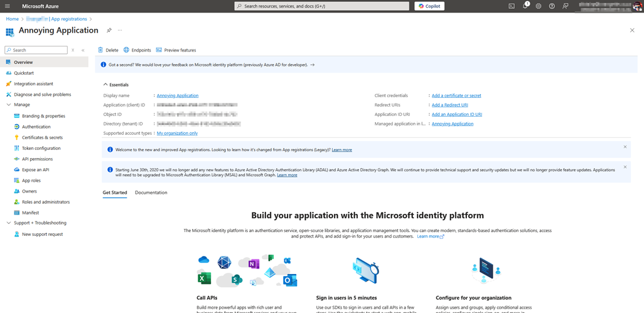
Task: Switch to the Documentation tab
Action: coord(151,193)
